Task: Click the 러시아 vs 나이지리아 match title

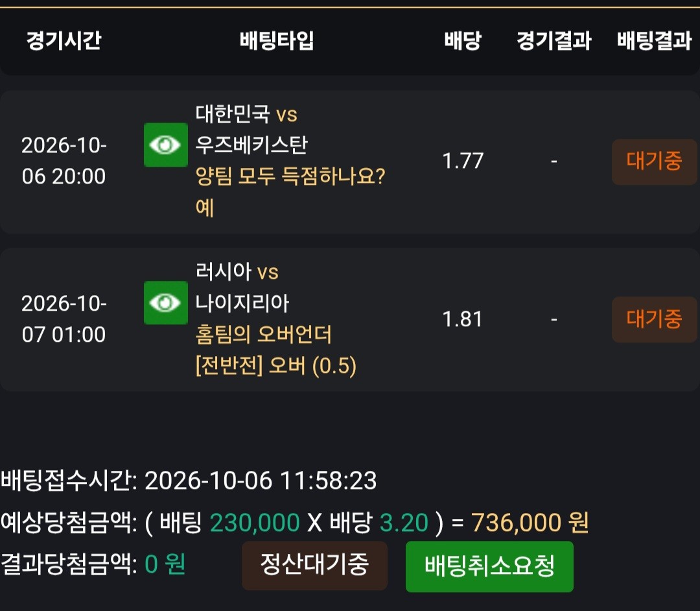Action: tap(242, 287)
